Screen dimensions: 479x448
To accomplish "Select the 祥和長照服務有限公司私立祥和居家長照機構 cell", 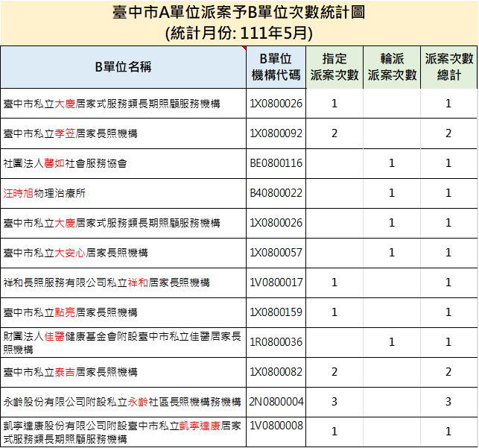I will point(123,283).
